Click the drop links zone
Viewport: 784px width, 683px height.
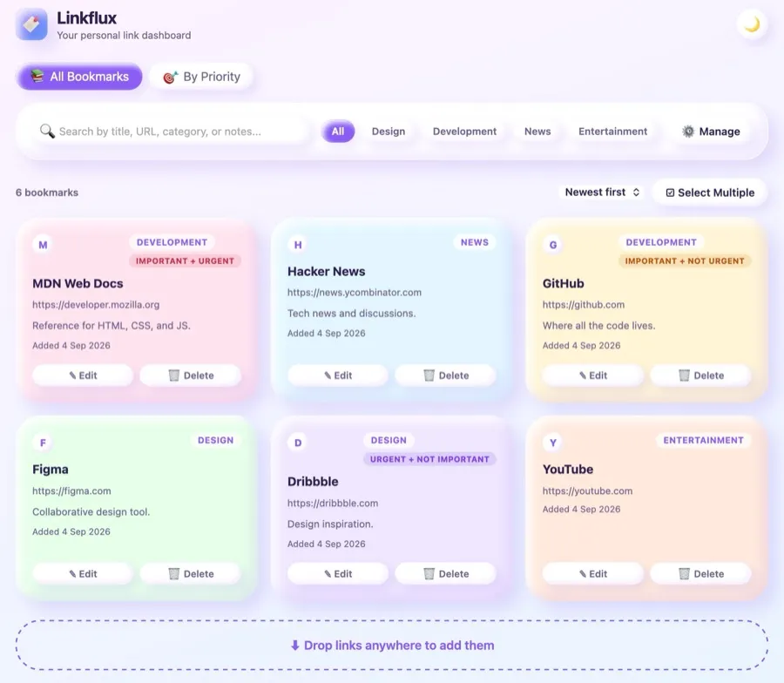[392, 645]
